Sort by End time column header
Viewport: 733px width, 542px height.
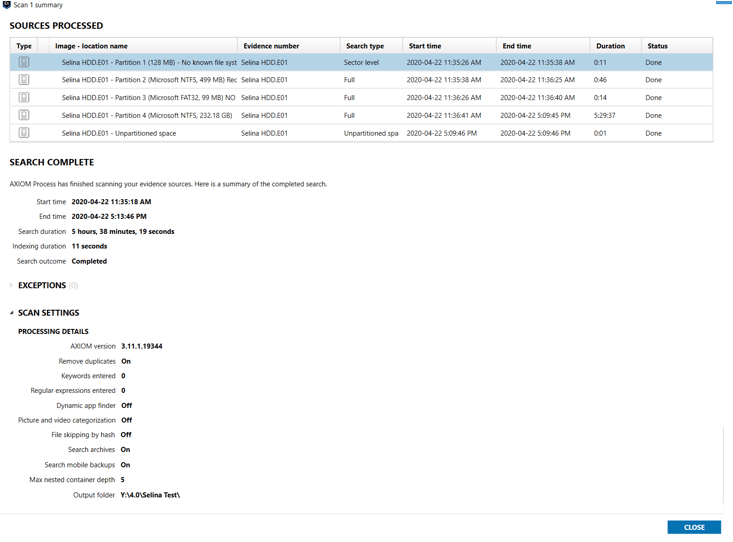pyautogui.click(x=543, y=46)
